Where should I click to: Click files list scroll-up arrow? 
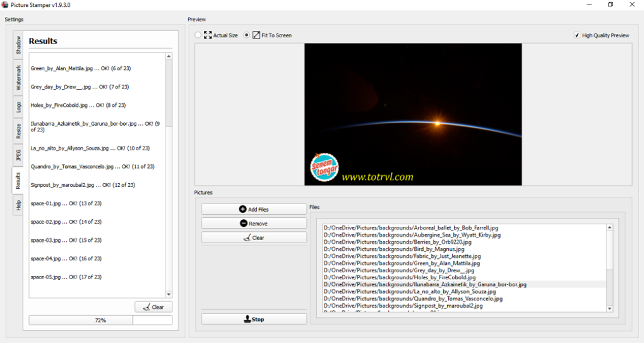(x=609, y=227)
